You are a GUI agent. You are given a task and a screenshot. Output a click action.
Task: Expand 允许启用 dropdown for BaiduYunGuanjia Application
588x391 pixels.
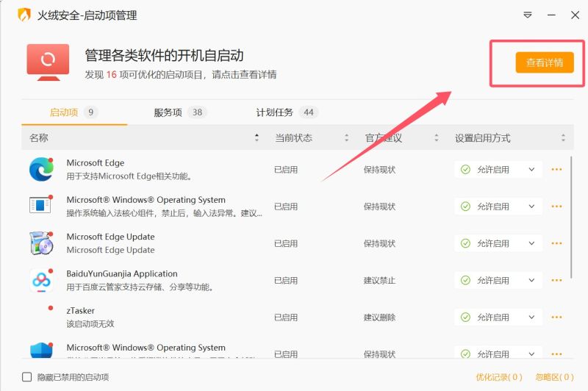coord(498,280)
